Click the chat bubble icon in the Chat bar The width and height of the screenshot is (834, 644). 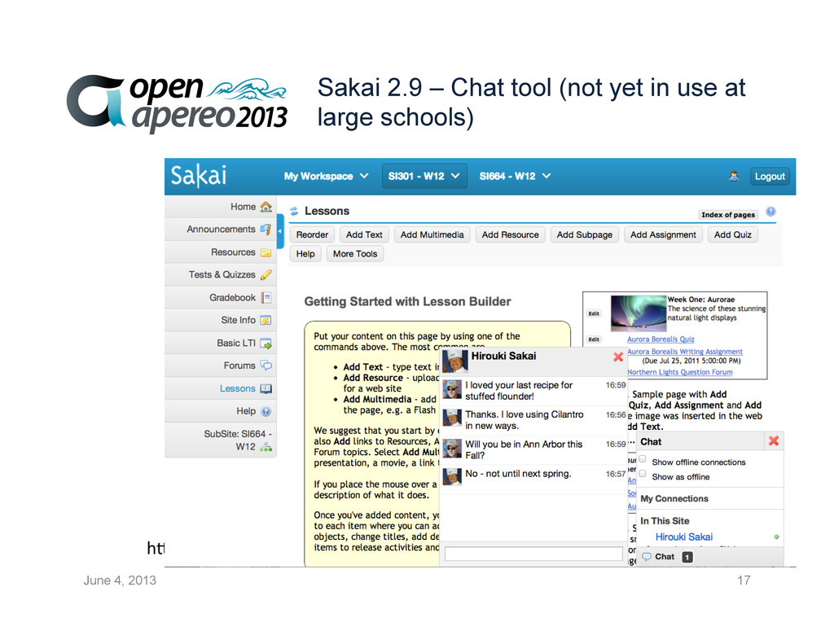(647, 557)
